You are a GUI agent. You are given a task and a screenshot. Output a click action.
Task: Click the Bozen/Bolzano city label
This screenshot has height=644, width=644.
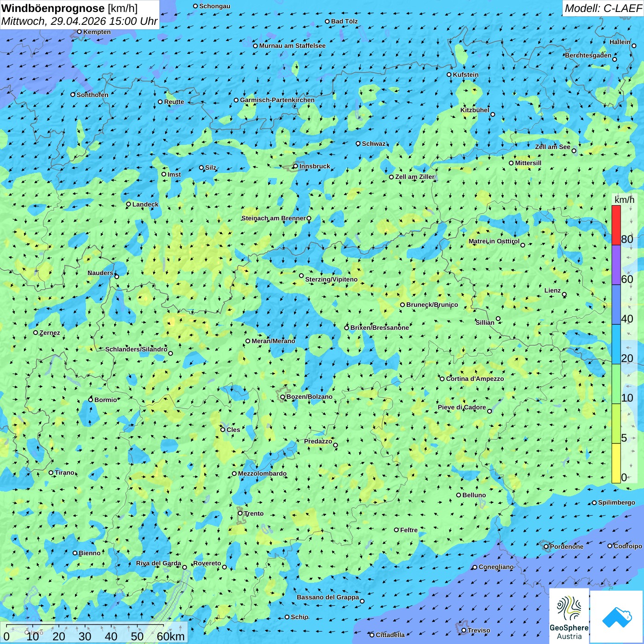click(x=309, y=397)
